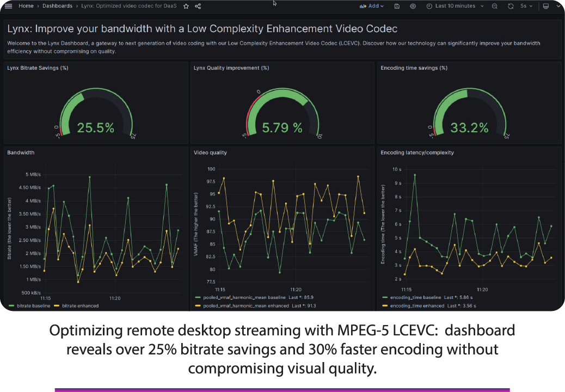Click the 5 MB/s axis label
This screenshot has width=565, height=392.
click(x=33, y=174)
